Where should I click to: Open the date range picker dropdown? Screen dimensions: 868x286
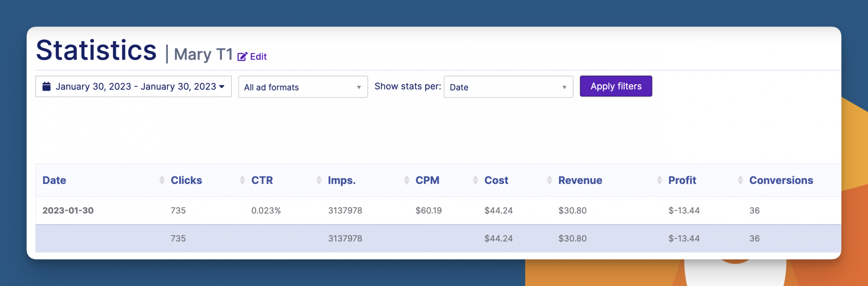(x=133, y=87)
